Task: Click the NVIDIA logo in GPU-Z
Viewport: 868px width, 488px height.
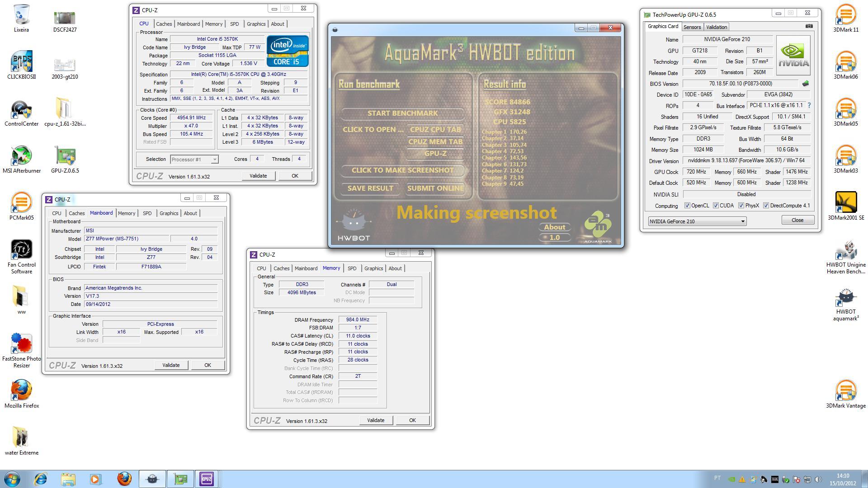Action: [x=793, y=55]
